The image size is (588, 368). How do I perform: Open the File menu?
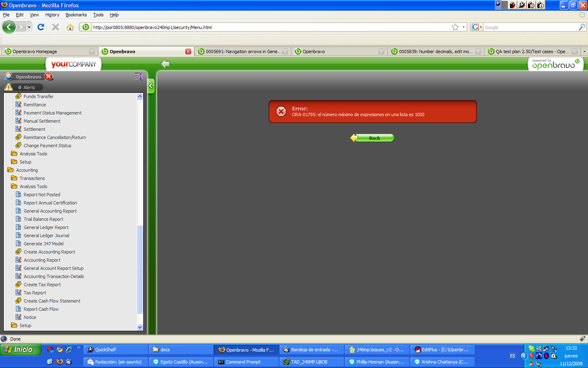(6, 15)
